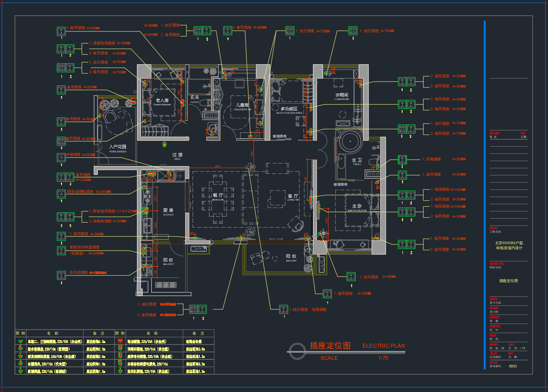Select the 厨房 Kitchen label
Image resolution: width=548 pixels, height=392 pixels.
click(168, 212)
